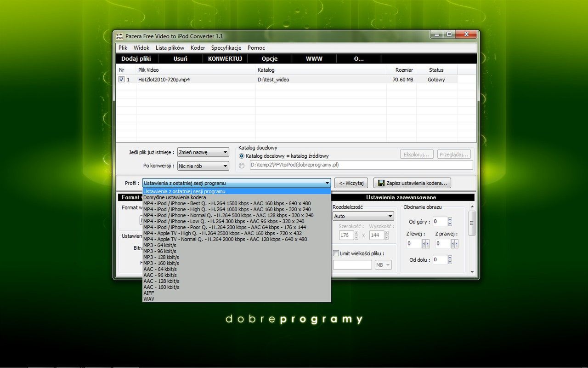
Task: Click the WWW toolbar button
Action: click(314, 59)
